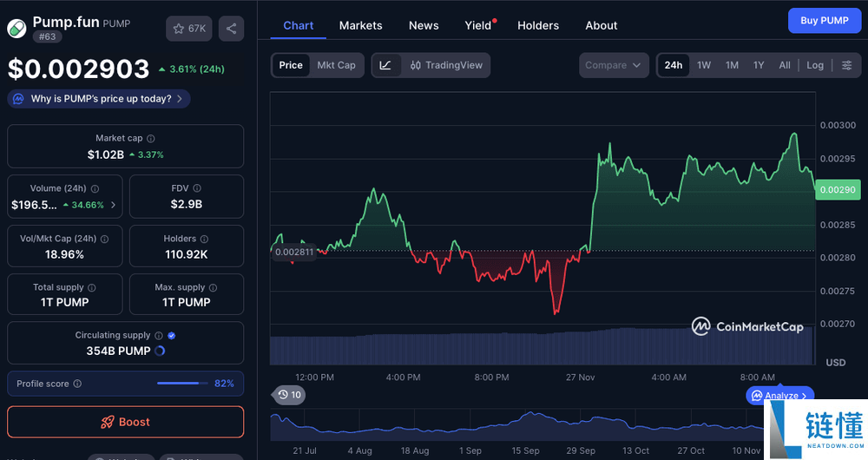868x460 pixels.
Task: Click the FDV info icon
Action: pyautogui.click(x=197, y=188)
